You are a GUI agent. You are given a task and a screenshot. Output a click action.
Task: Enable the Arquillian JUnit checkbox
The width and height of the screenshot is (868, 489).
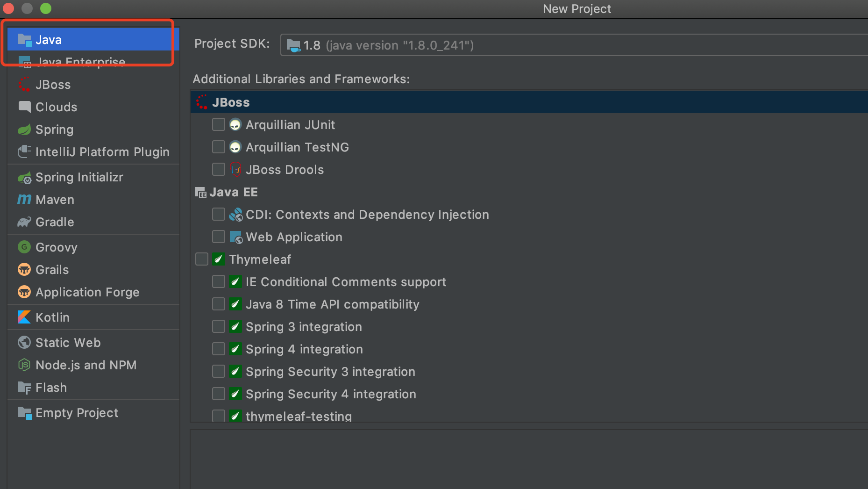tap(219, 125)
